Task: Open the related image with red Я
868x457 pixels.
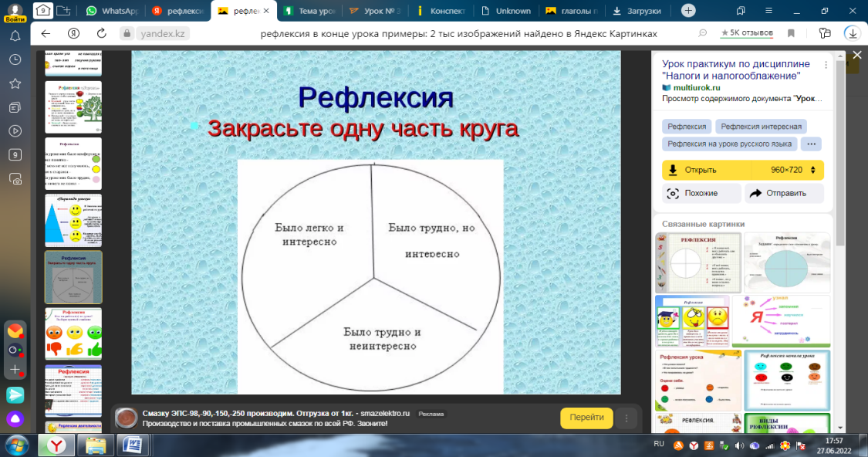Action: tap(781, 321)
